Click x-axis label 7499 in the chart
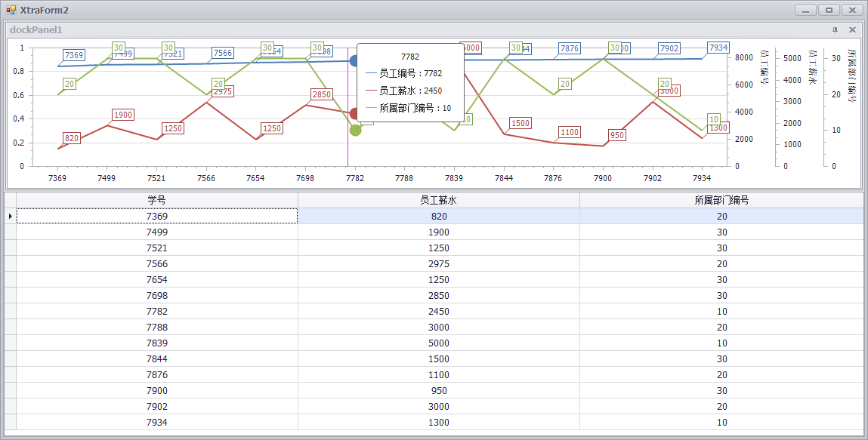The height and width of the screenshot is (440, 868). tap(107, 178)
